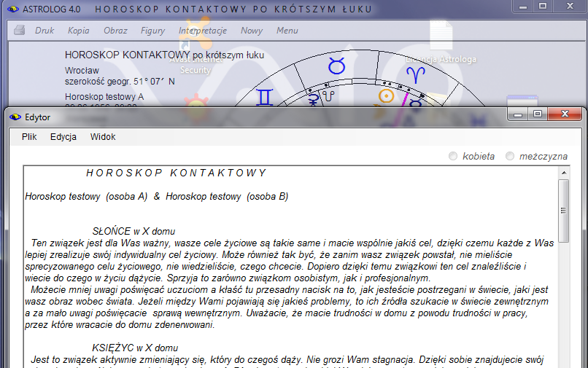
Task: Click the North Node symbol on the chart
Action: click(x=329, y=96)
